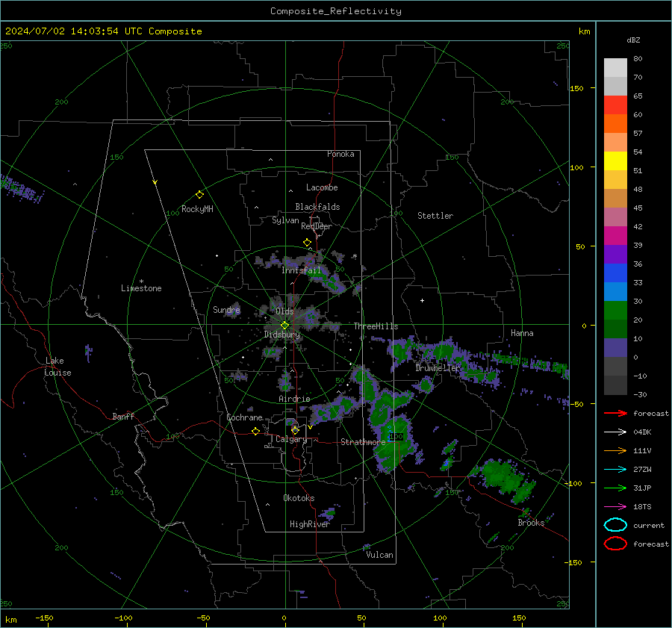Click the dBZ legend heading
672x628 pixels.
pyautogui.click(x=633, y=40)
